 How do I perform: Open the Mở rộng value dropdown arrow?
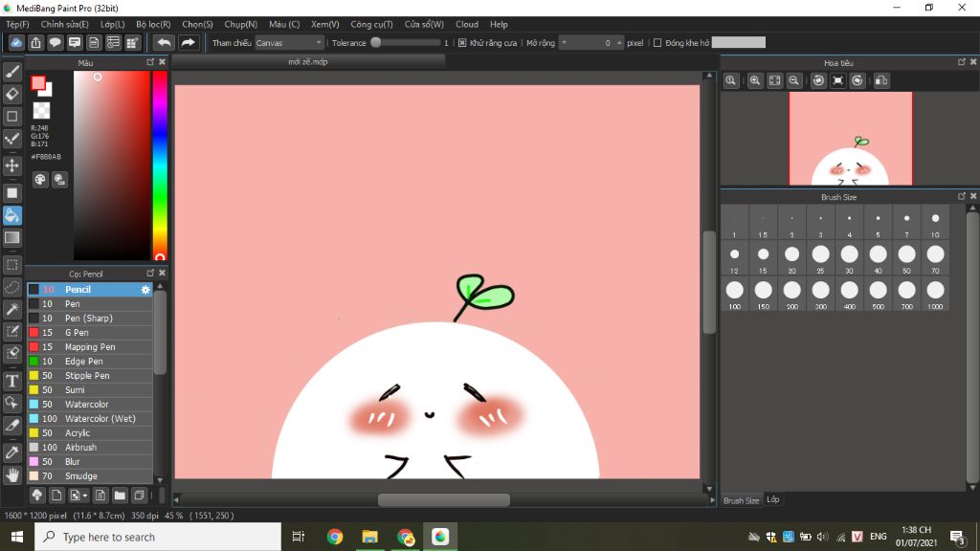point(564,43)
